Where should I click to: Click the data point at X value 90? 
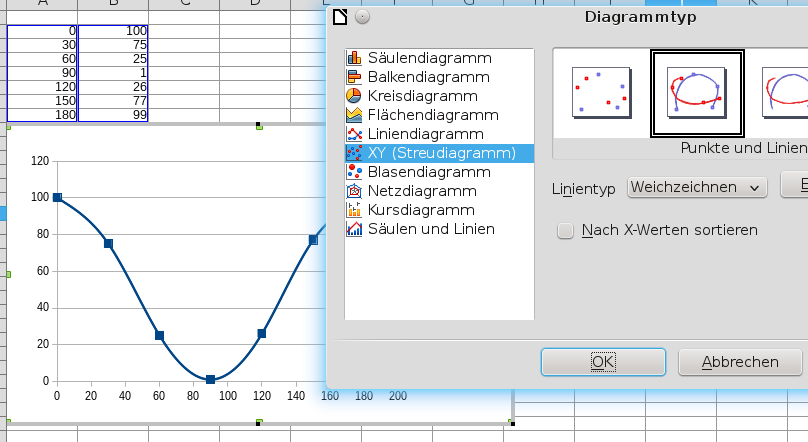[210, 380]
